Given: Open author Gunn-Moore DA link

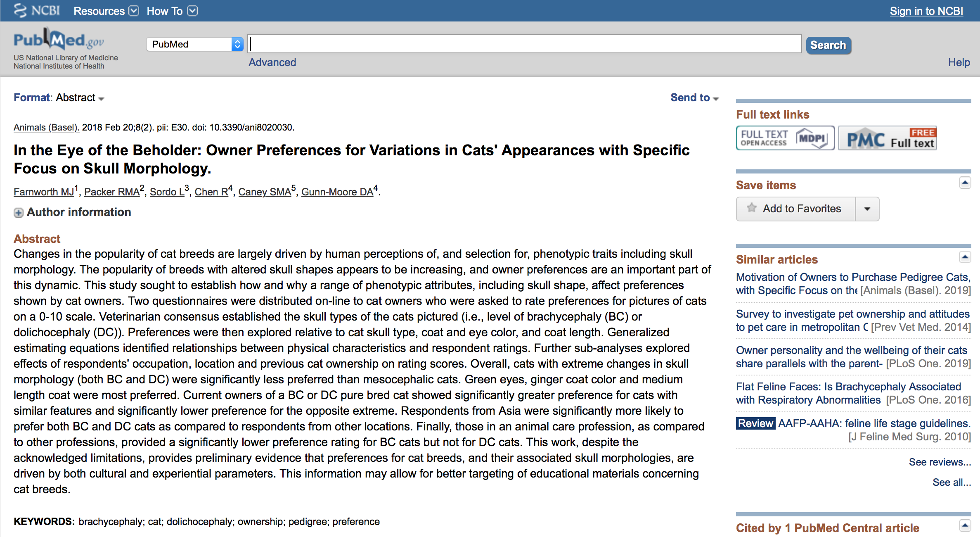Looking at the screenshot, I should 337,192.
